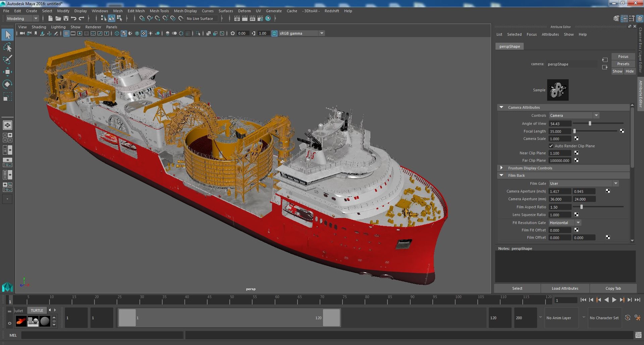Save the current scene icon
The image size is (644, 345).
pyautogui.click(x=66, y=18)
